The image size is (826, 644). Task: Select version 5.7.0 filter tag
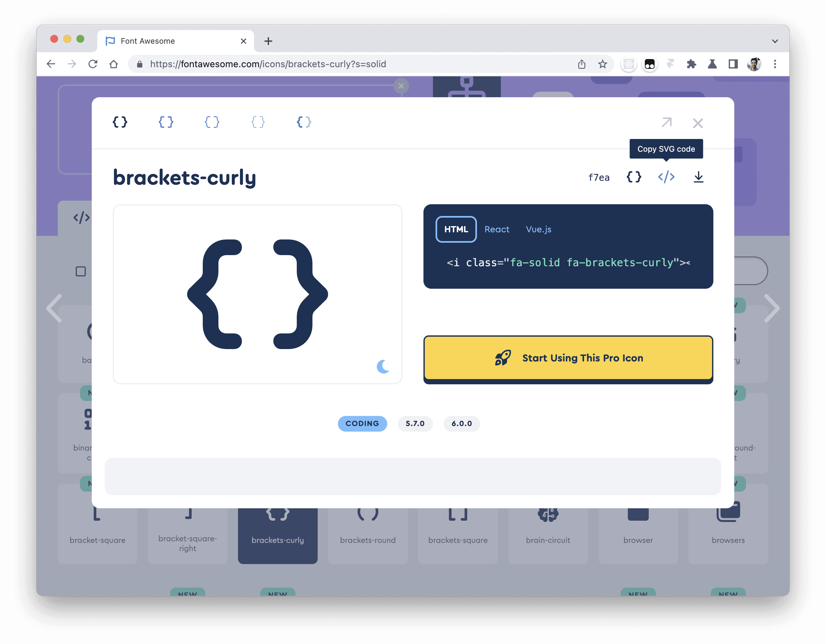point(415,423)
